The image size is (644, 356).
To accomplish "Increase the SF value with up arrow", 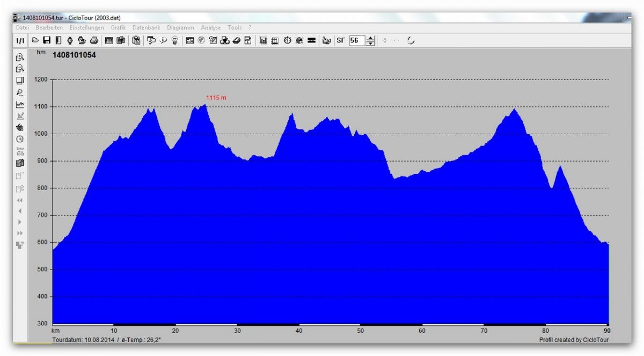I will [x=370, y=38].
